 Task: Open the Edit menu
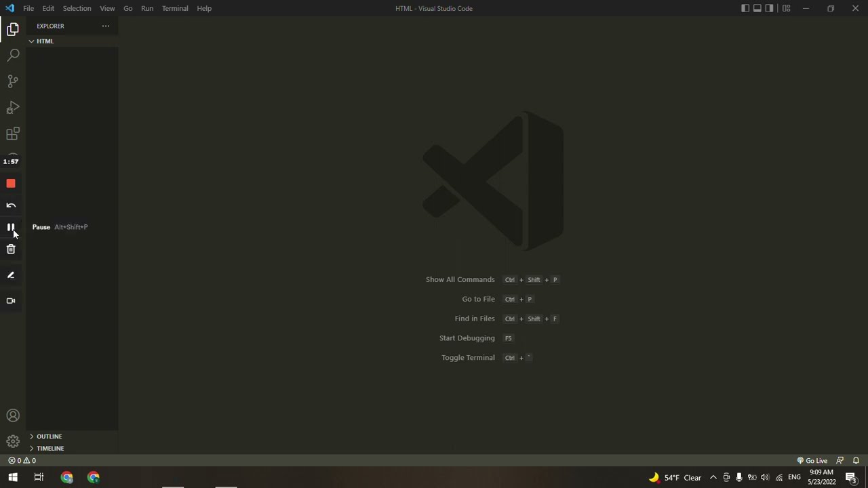tap(48, 8)
